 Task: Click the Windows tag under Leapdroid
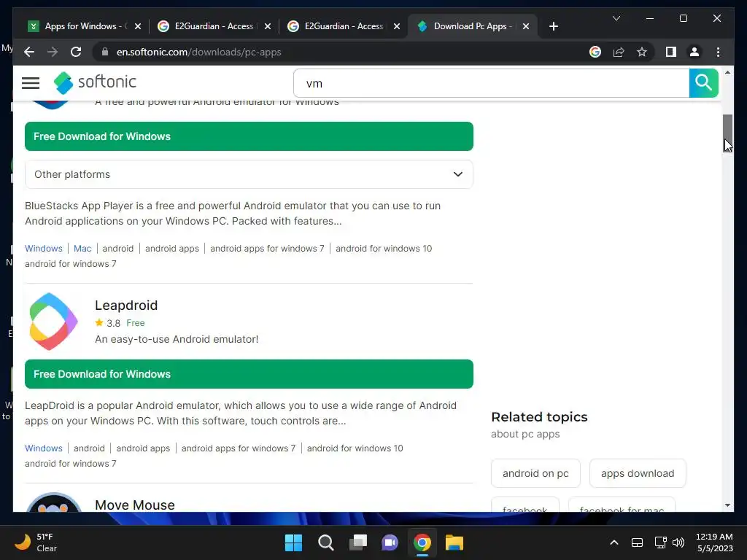43,448
